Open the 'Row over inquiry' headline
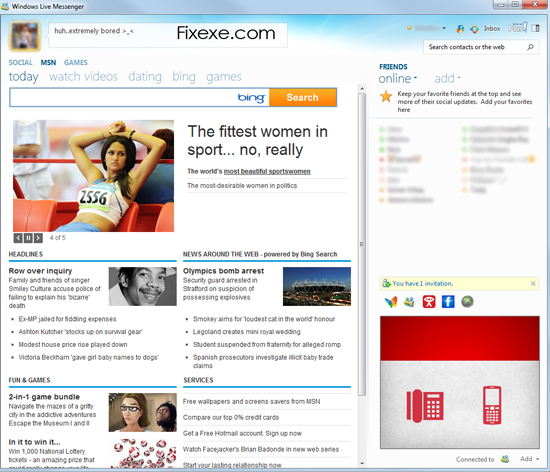 click(40, 271)
